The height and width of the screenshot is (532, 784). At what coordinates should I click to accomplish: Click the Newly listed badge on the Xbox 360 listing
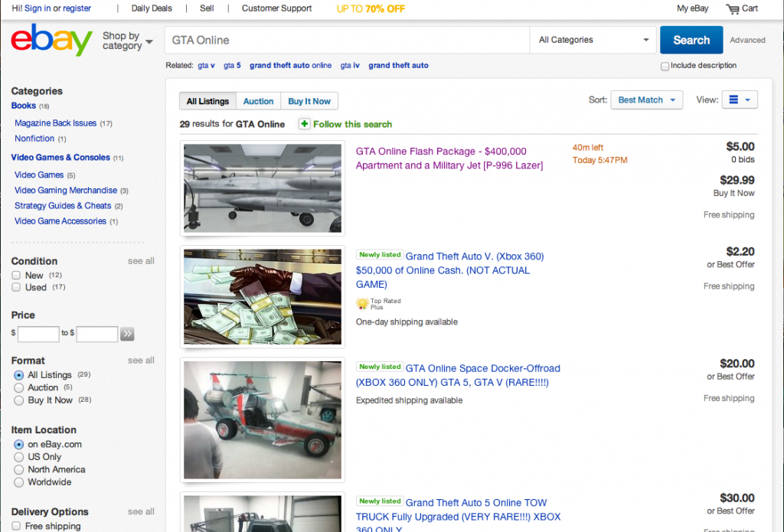click(379, 254)
